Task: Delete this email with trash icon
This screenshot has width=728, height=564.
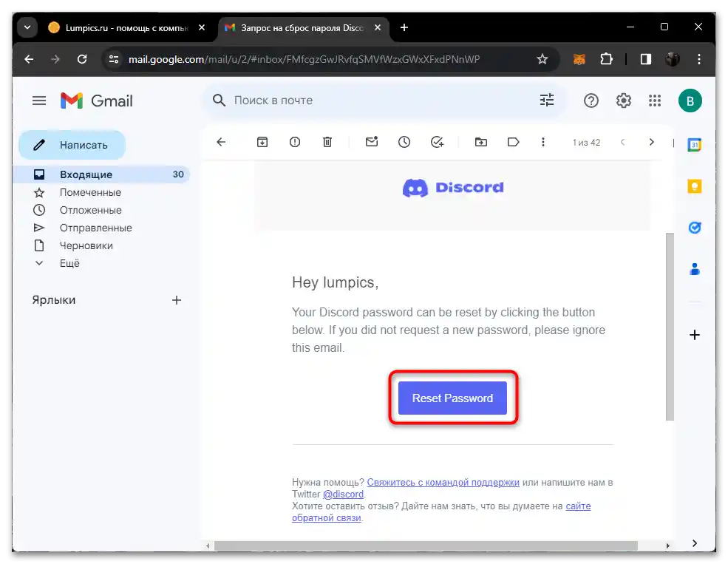Action: [327, 142]
